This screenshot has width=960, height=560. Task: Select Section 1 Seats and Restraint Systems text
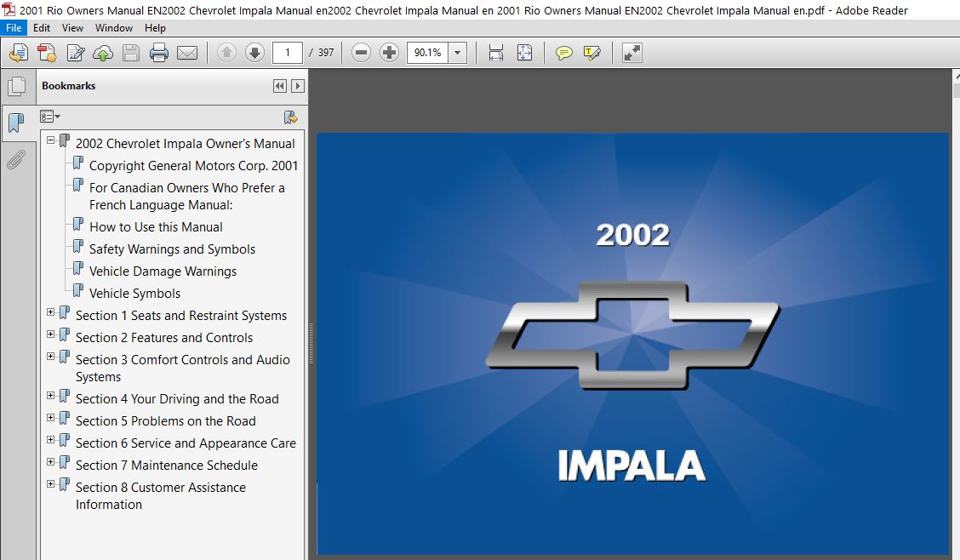click(x=181, y=315)
